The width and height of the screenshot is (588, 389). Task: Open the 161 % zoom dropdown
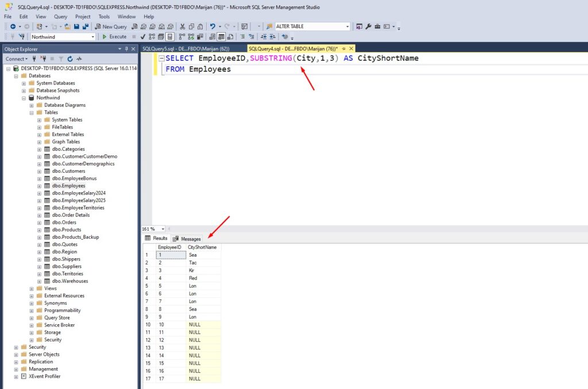[163, 229]
